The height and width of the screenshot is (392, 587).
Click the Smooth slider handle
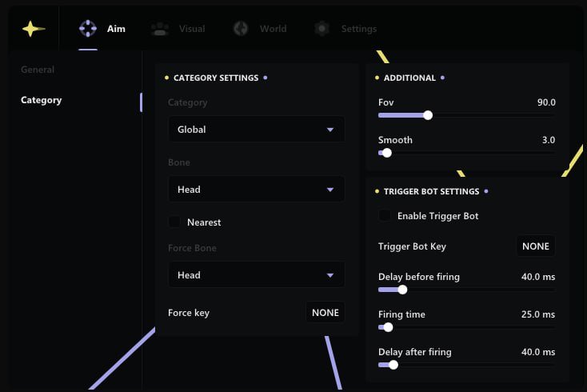387,153
